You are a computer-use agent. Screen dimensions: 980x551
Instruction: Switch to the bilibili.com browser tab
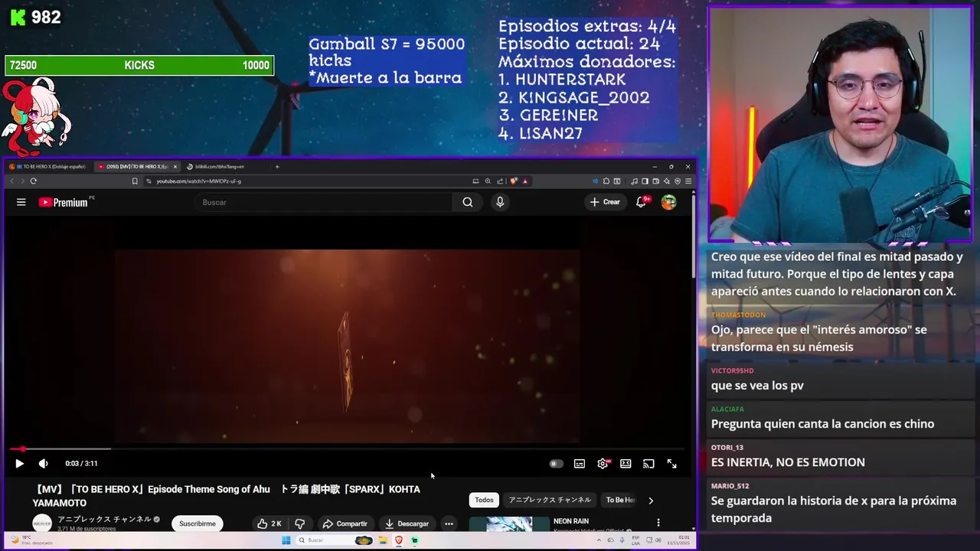(x=222, y=166)
